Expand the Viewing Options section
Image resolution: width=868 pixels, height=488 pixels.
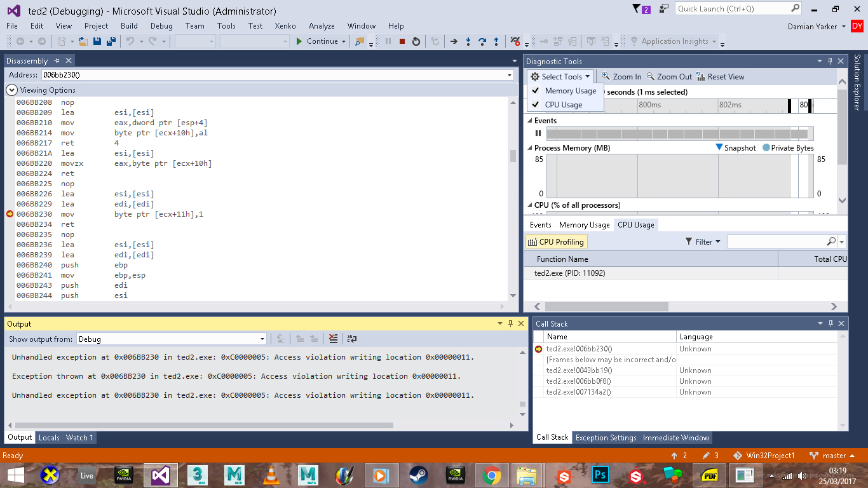point(11,90)
